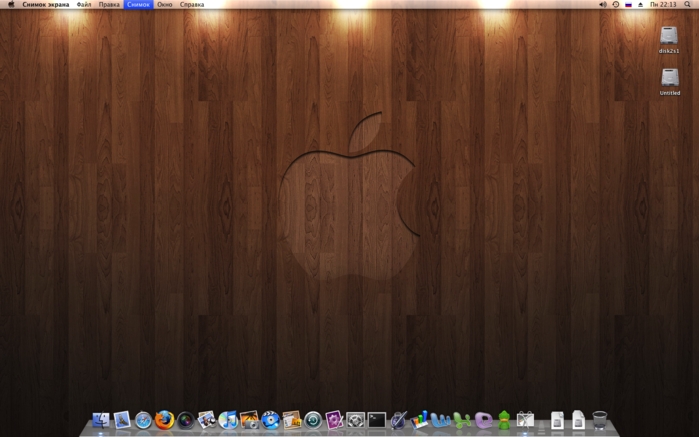
Task: Open Spotlight search magnifier
Action: click(687, 4)
